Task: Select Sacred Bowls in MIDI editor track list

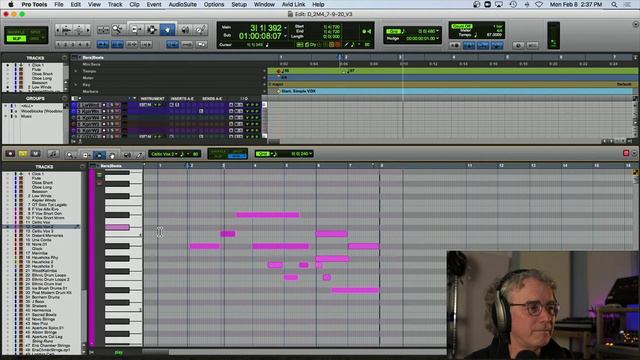Action: pos(44,315)
